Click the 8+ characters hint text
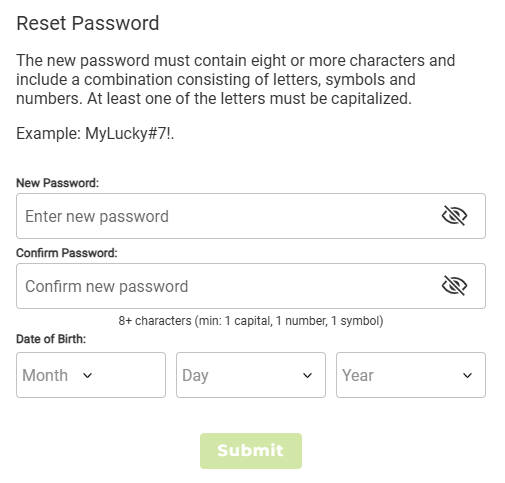This screenshot has width=505, height=483. point(251,321)
